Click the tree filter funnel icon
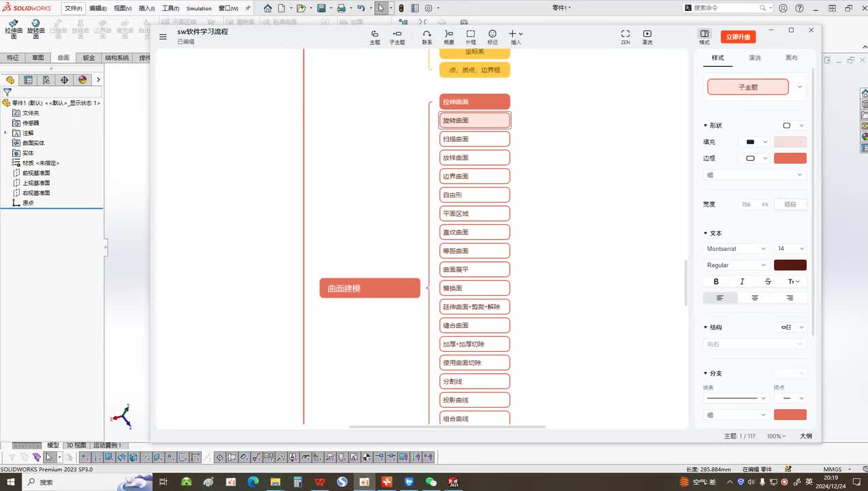The image size is (868, 491). (x=7, y=92)
